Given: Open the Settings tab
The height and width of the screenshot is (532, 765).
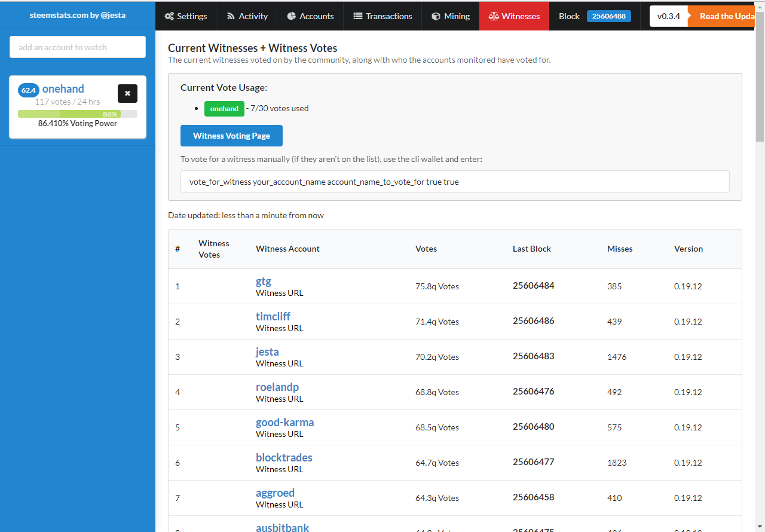Looking at the screenshot, I should pyautogui.click(x=186, y=16).
